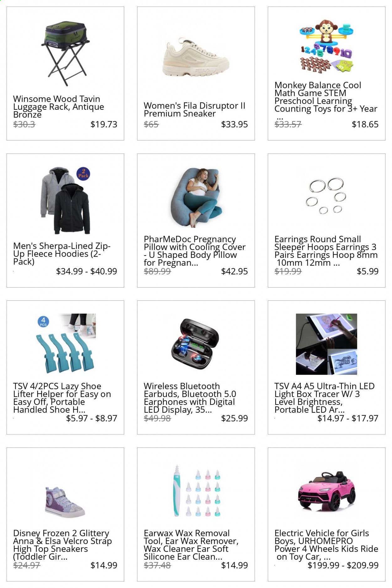Screen dimensions: 392x588
Task: Open Disney Frozen 2 Glittery sneakers title
Action: (62, 545)
